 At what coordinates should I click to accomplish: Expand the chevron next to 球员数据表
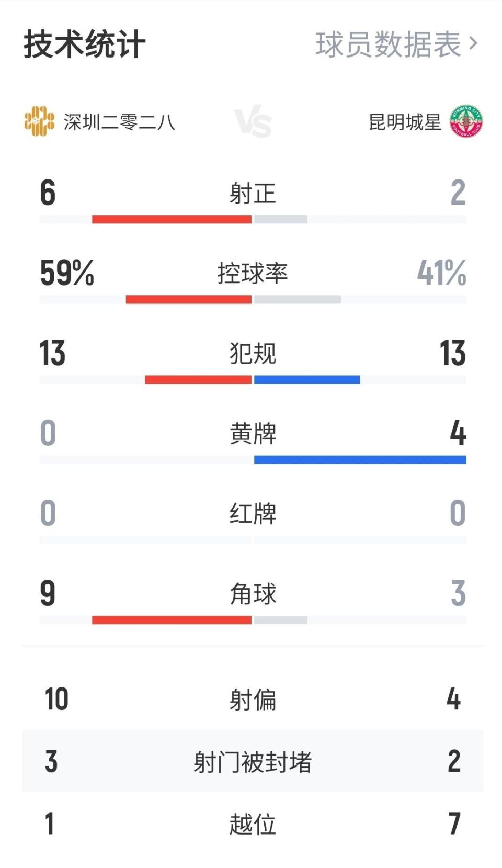(473, 44)
